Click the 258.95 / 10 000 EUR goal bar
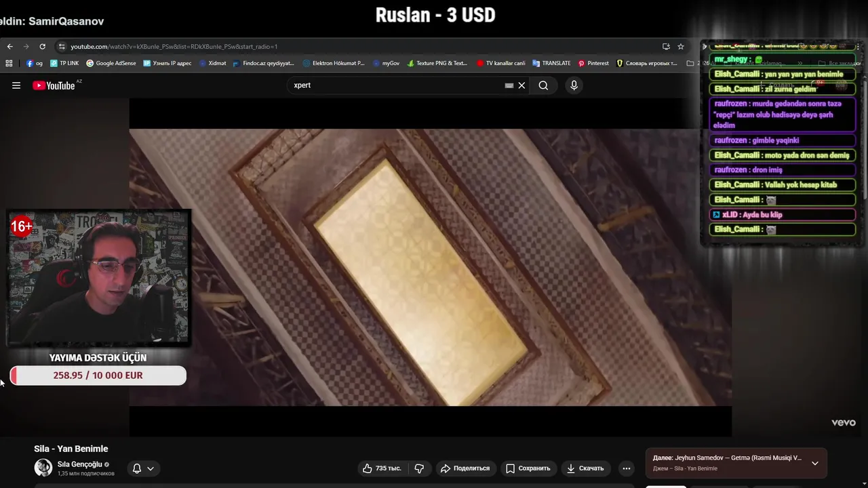Image resolution: width=868 pixels, height=488 pixels. coord(98,375)
